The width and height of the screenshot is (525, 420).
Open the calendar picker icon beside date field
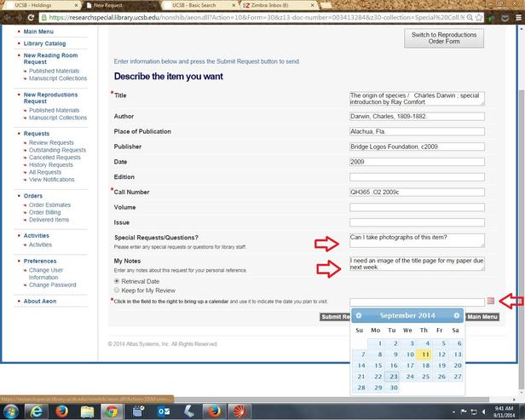[x=490, y=301]
